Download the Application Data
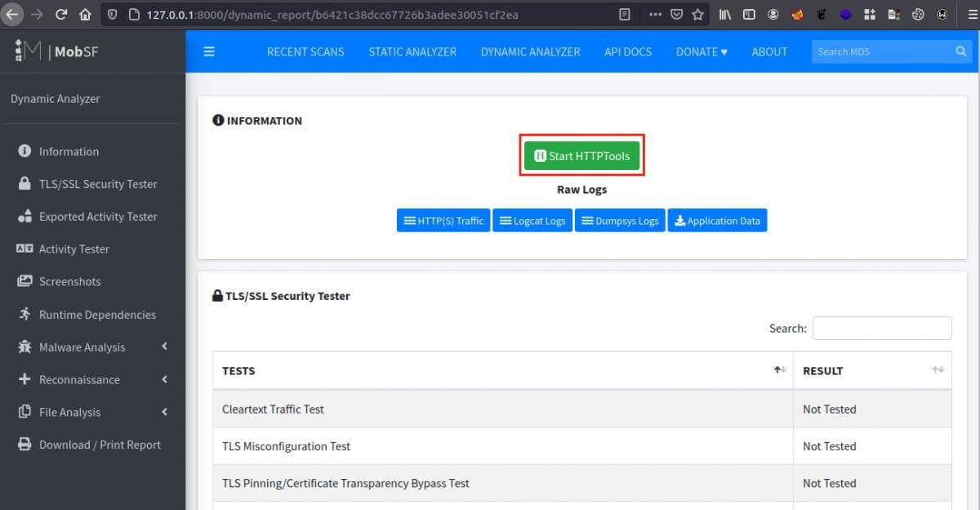Screen dimensions: 980x510 pos(717,221)
